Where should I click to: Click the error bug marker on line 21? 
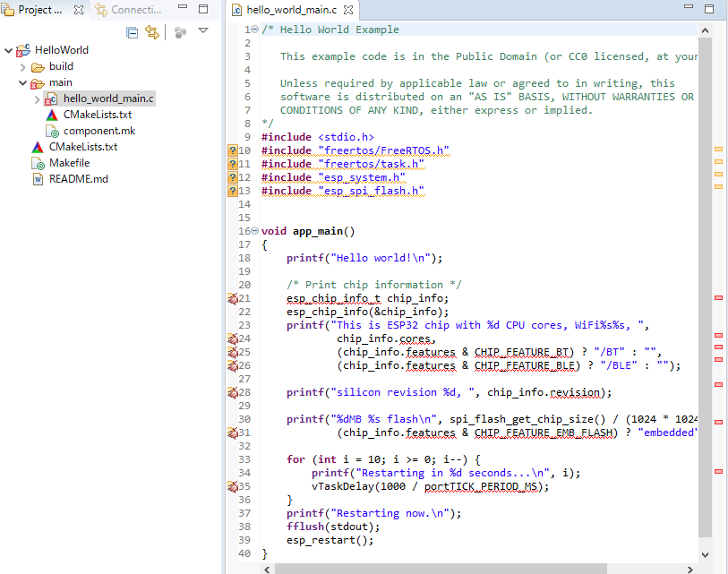233,298
